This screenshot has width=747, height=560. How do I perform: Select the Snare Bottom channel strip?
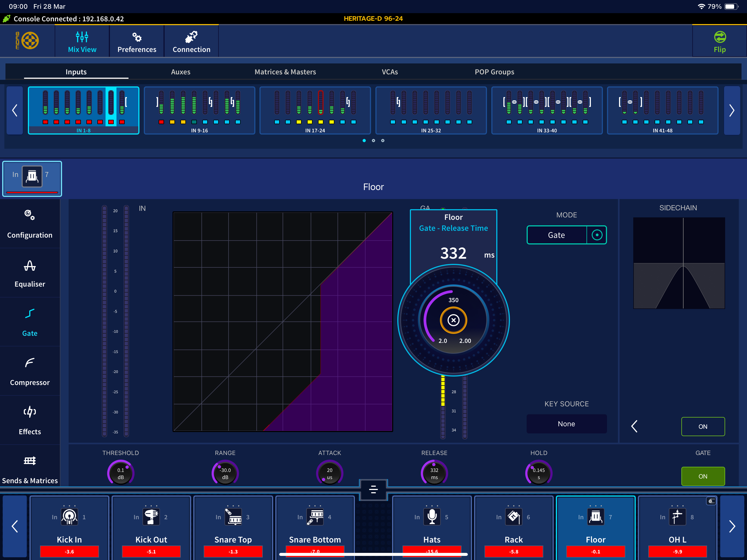pos(315,527)
